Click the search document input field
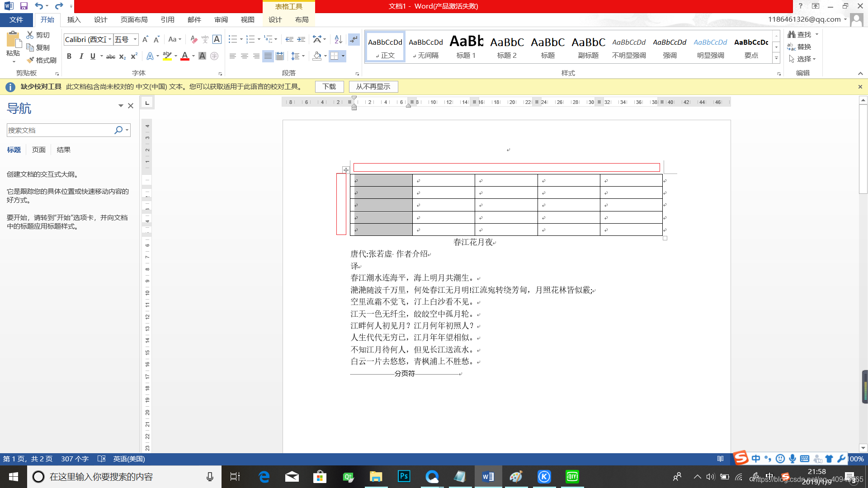 click(x=60, y=130)
